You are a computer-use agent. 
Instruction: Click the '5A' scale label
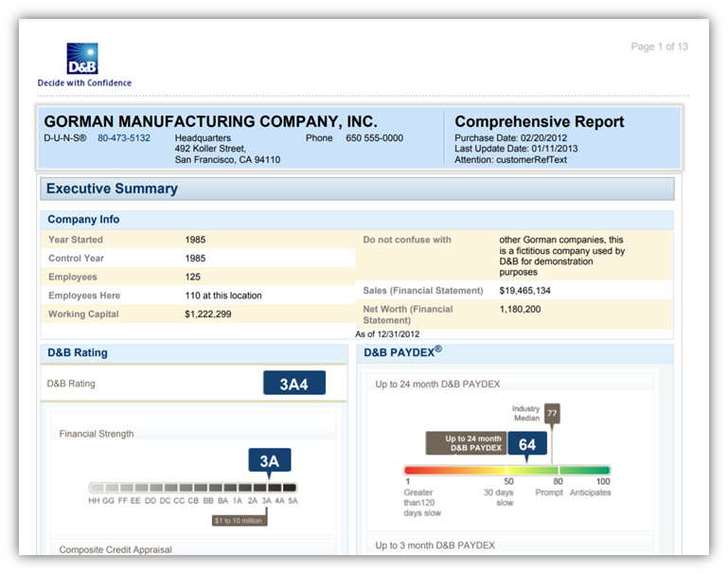(x=293, y=501)
